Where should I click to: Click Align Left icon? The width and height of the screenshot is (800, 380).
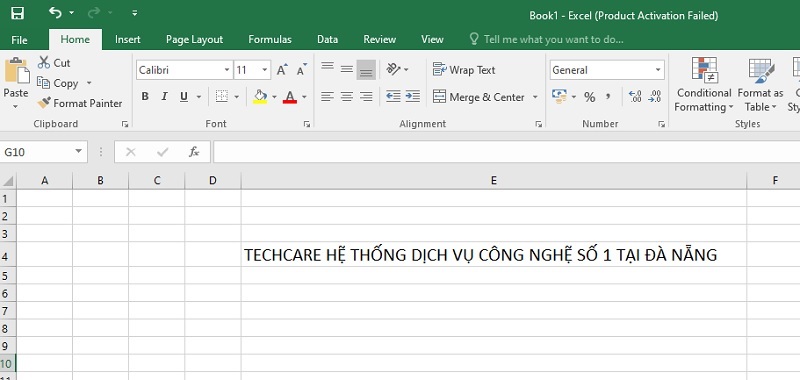327,96
